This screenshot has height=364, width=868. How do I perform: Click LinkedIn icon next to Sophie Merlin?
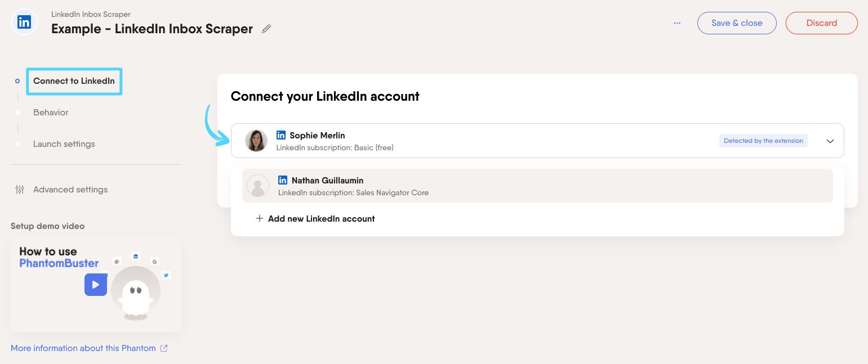coord(281,135)
